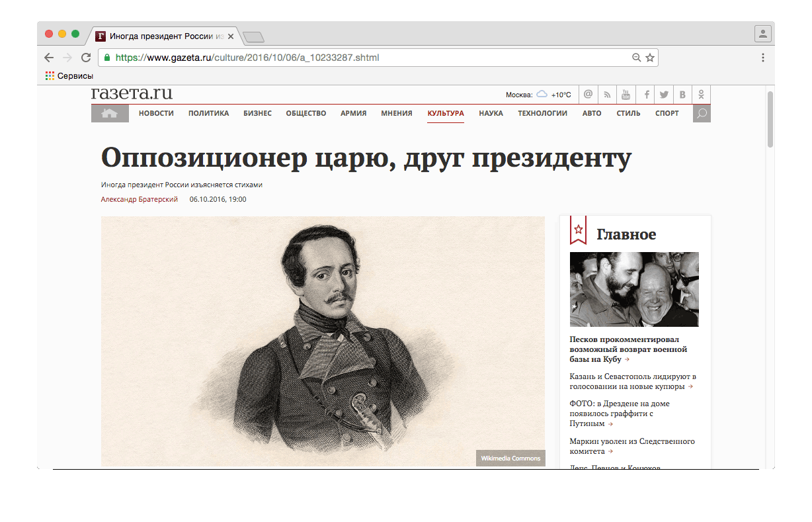The height and width of the screenshot is (522, 812).
Task: Open the RSS feed icon
Action: click(607, 95)
